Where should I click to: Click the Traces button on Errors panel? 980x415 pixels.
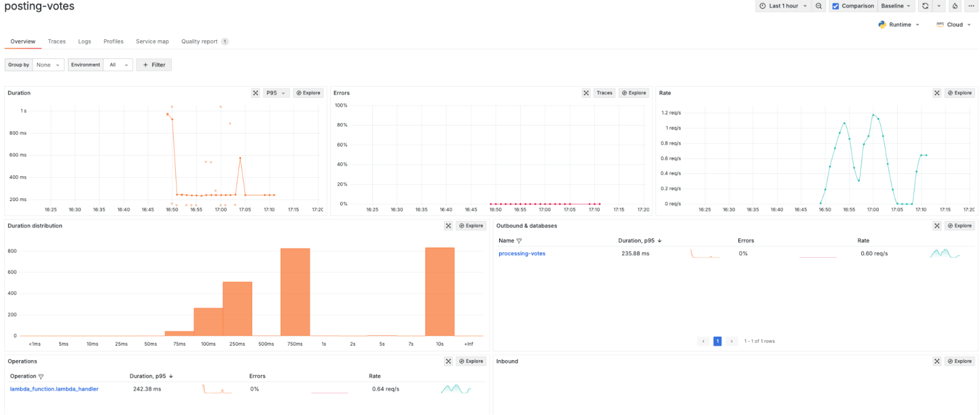coord(604,93)
